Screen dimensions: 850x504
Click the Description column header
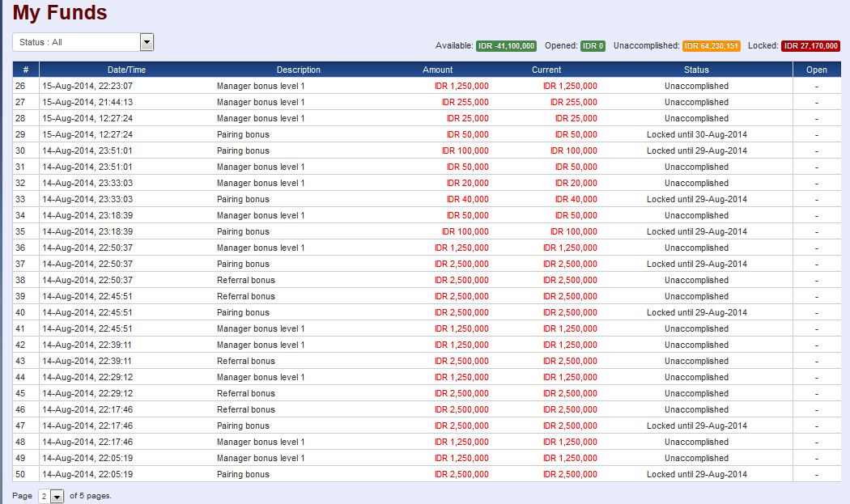[298, 70]
